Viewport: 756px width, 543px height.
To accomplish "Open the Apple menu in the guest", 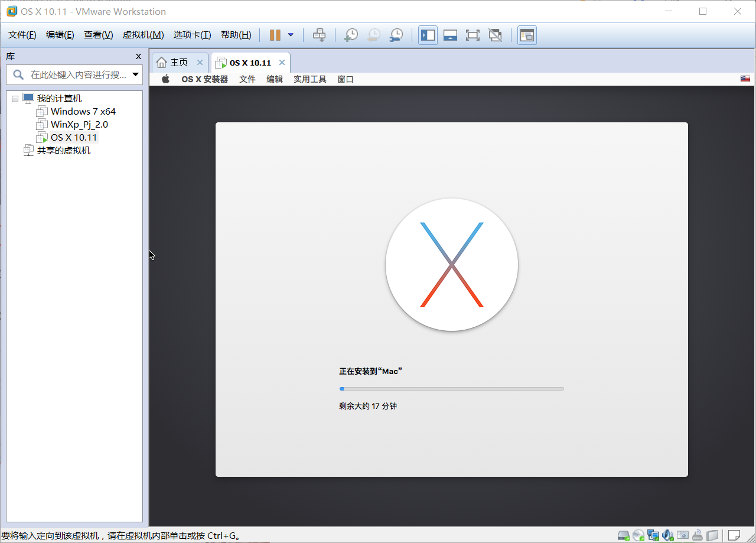I will pyautogui.click(x=166, y=79).
